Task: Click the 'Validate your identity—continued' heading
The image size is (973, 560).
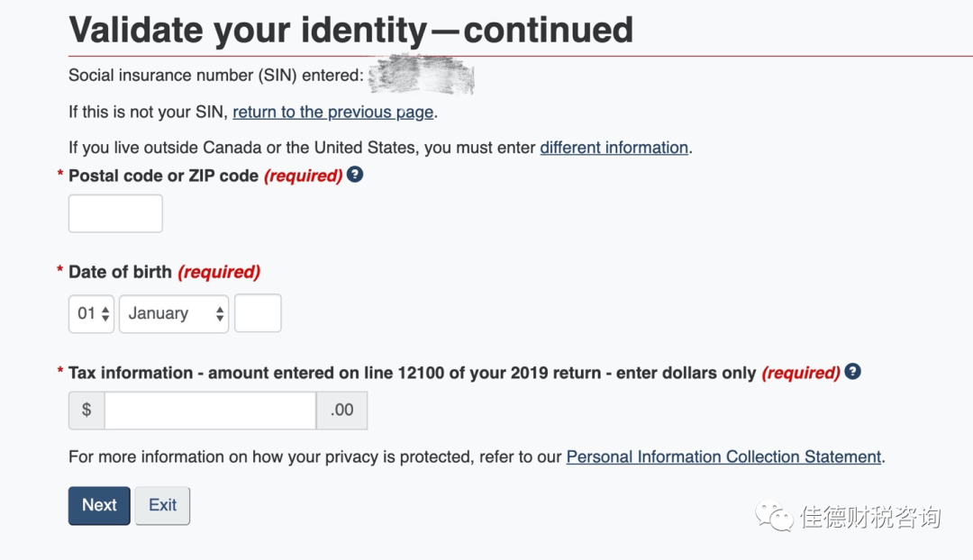Action: [350, 31]
